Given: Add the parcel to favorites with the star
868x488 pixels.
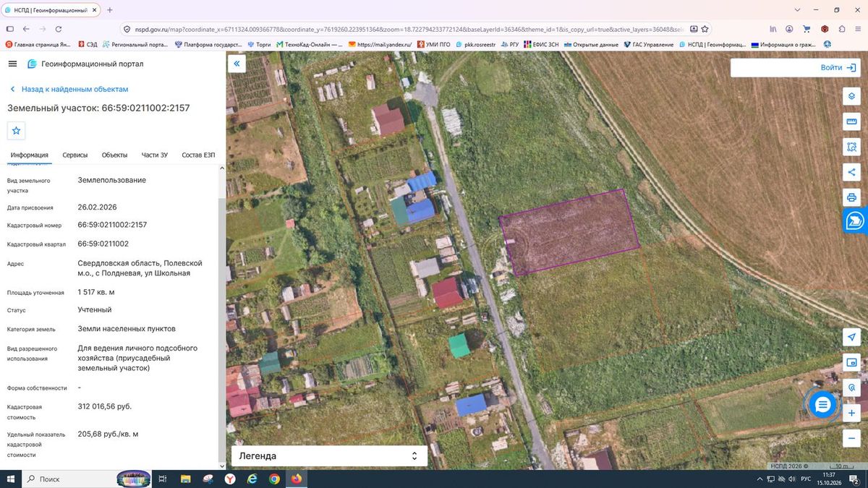Looking at the screenshot, I should click(x=16, y=131).
